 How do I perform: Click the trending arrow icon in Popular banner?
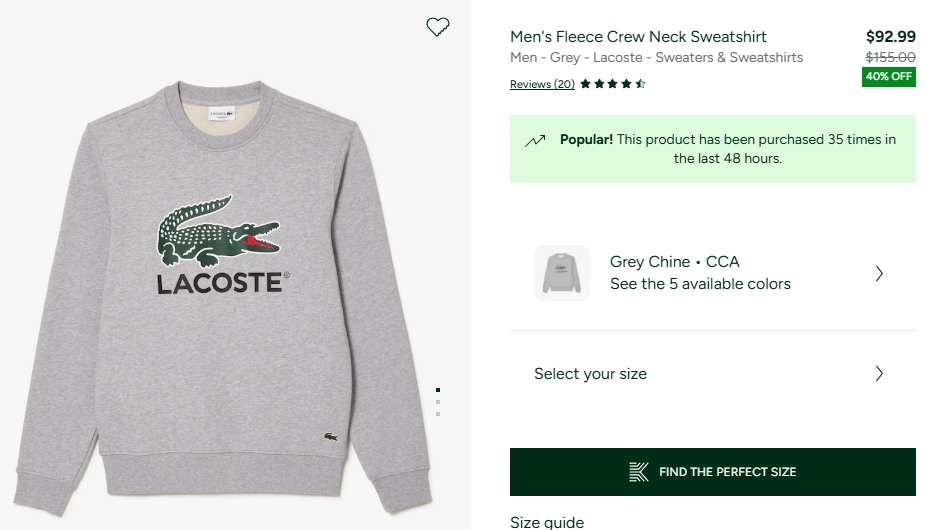[535, 141]
